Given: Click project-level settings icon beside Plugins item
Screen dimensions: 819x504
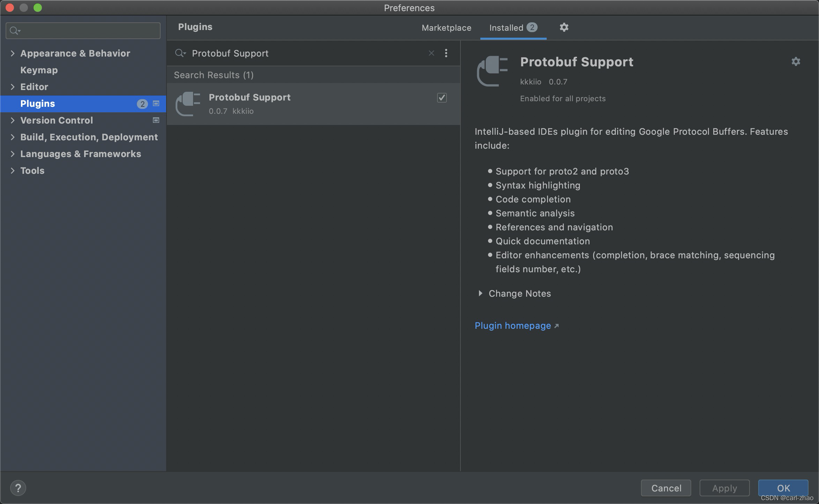Looking at the screenshot, I should [156, 104].
